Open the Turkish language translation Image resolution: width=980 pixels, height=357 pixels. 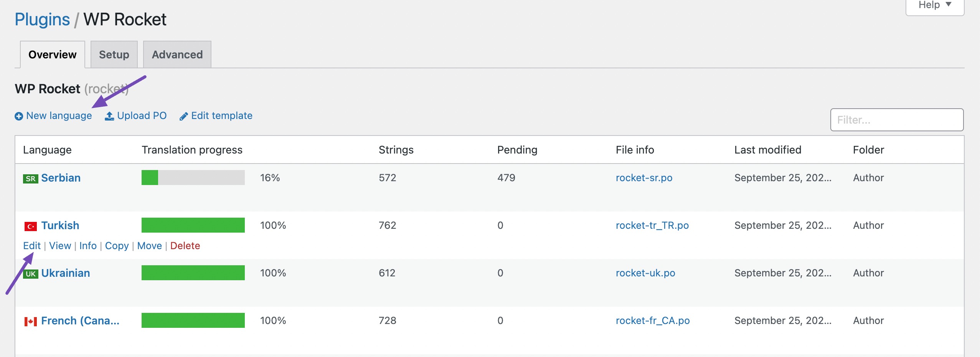[x=60, y=225]
